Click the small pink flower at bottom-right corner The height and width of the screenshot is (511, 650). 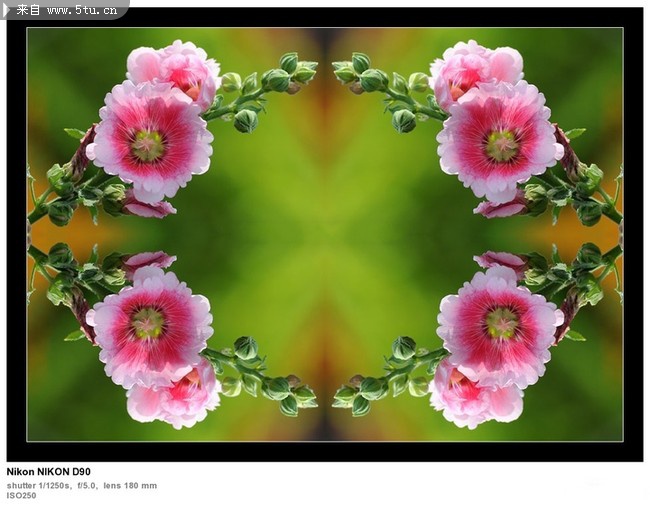(x=475, y=398)
